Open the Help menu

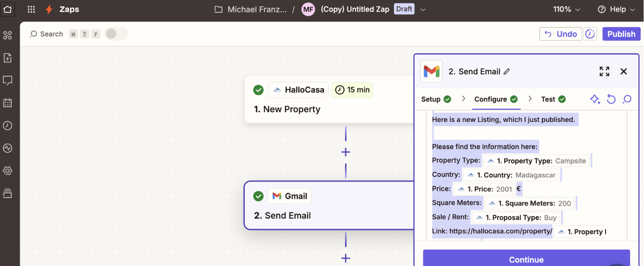(x=616, y=9)
